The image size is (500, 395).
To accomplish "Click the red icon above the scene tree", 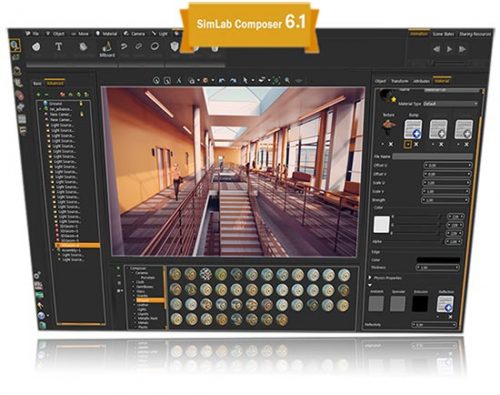I will coord(62,95).
